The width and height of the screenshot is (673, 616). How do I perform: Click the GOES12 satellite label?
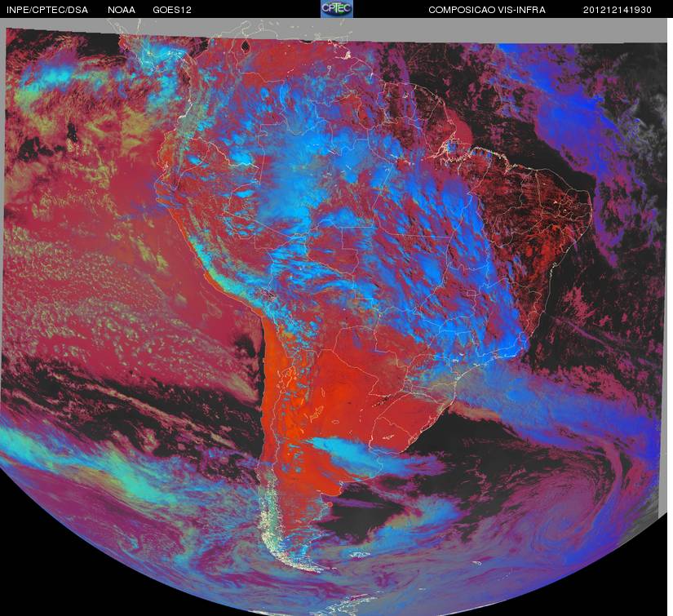172,10
